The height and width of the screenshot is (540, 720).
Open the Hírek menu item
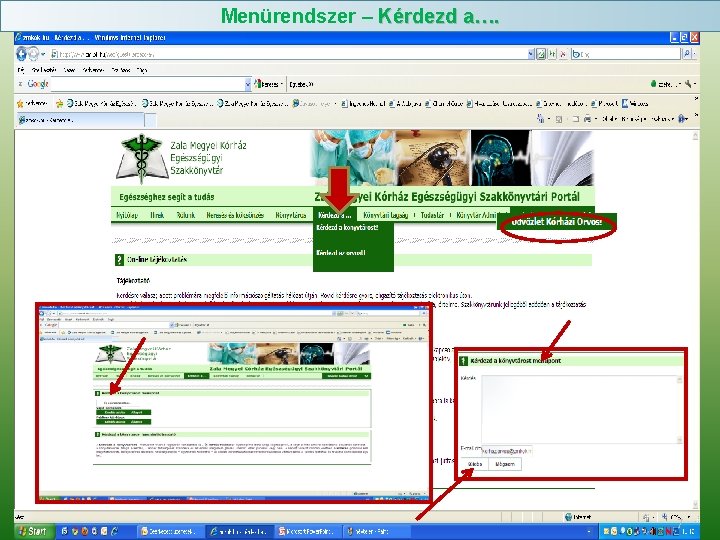[157, 215]
